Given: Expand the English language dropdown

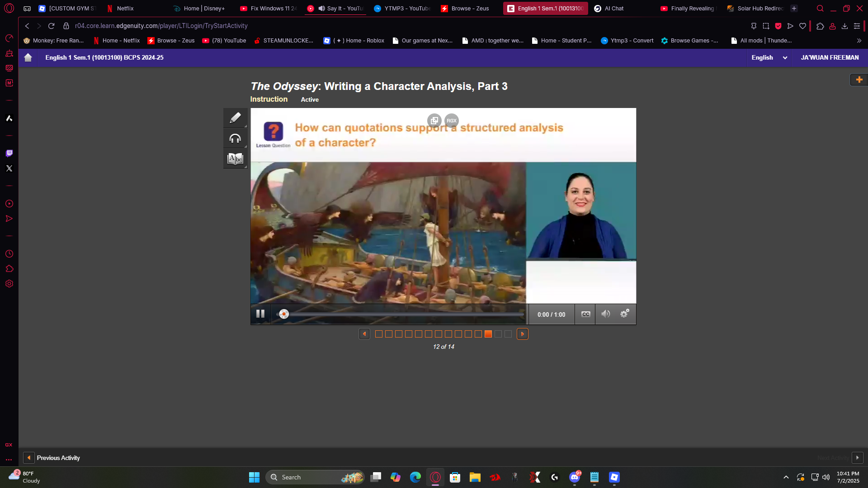Looking at the screenshot, I should point(769,57).
